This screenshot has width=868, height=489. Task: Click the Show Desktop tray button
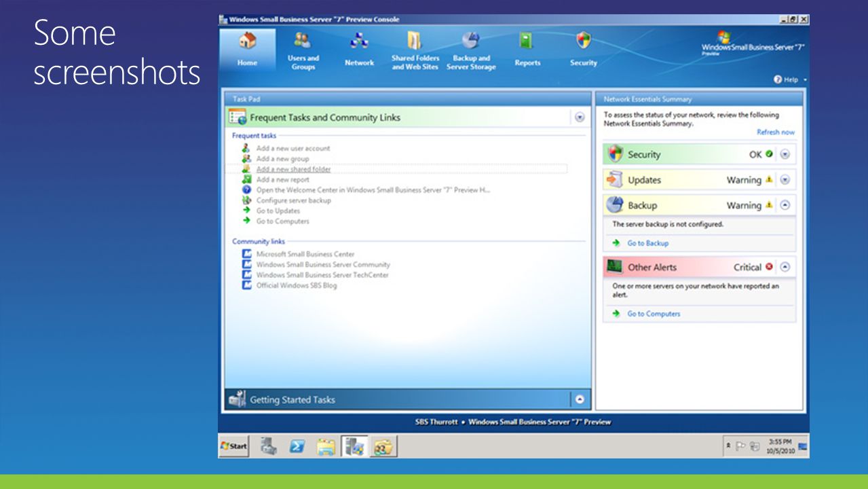click(x=803, y=446)
